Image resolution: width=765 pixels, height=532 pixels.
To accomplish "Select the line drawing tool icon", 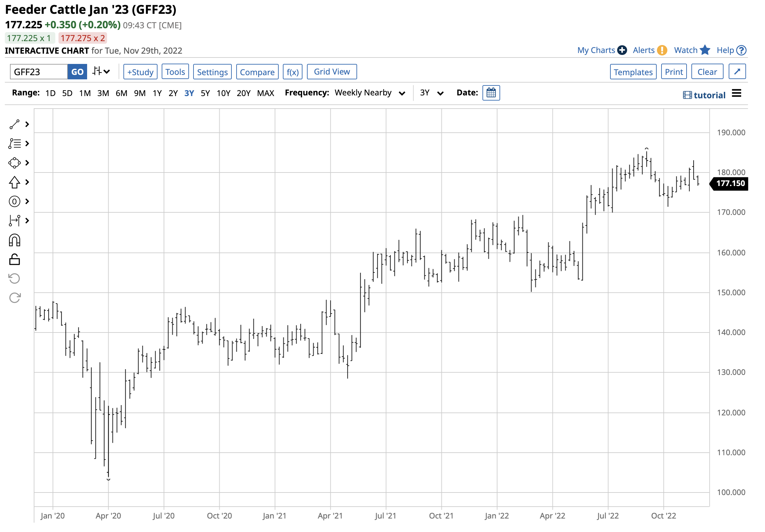I will pyautogui.click(x=14, y=125).
